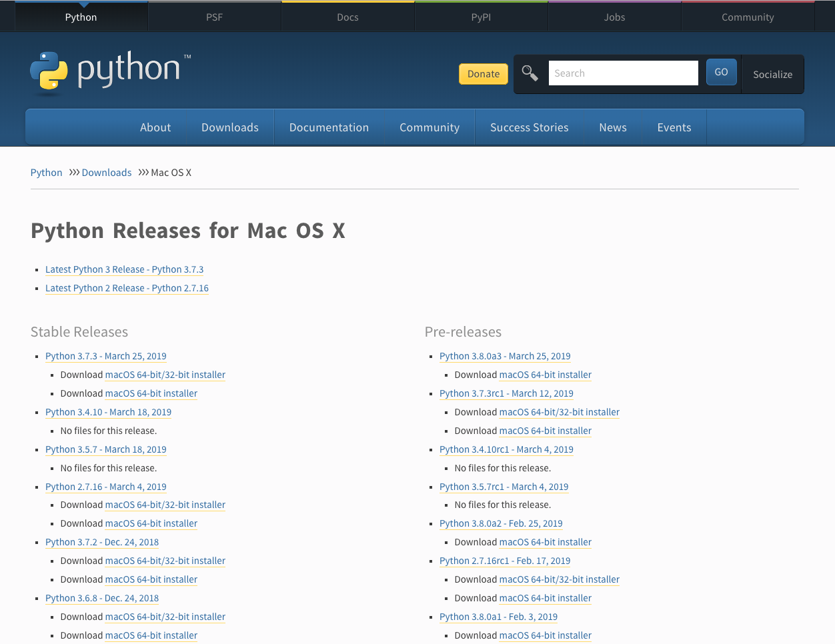The height and width of the screenshot is (644, 835).
Task: Open Python 2.7.16rc1 - Feb. 17, 2019 pre-release
Action: pyautogui.click(x=505, y=561)
